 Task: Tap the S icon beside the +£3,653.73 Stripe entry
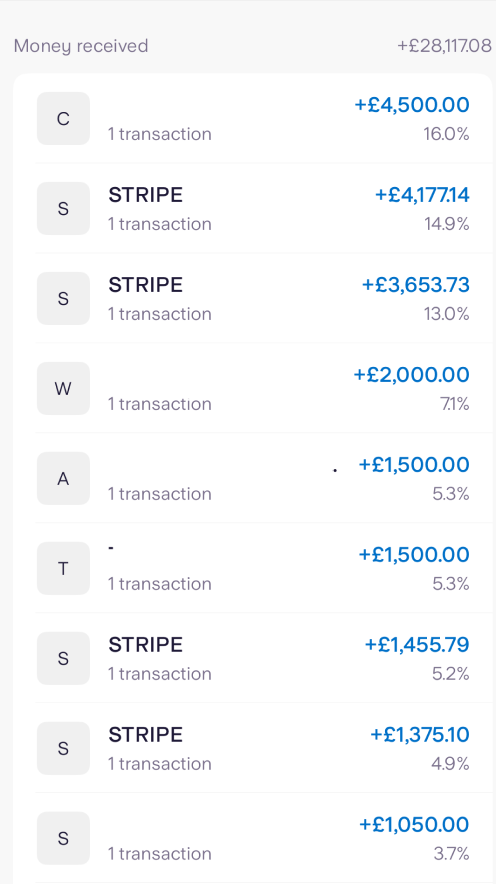[x=63, y=298]
